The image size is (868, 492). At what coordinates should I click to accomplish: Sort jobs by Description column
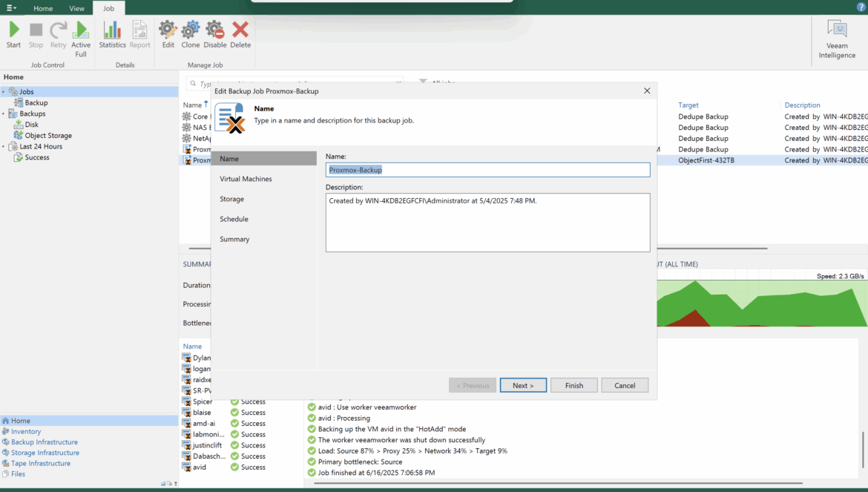tap(802, 105)
